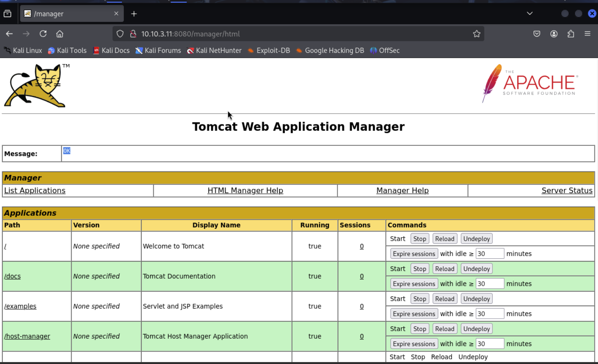
Task: Open the Firefox account icon
Action: coord(554,34)
